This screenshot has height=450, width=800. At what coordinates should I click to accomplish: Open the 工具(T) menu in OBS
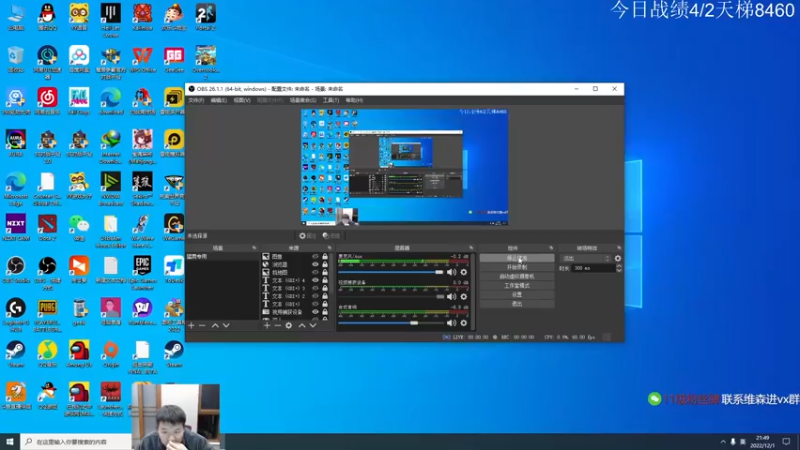click(x=331, y=101)
